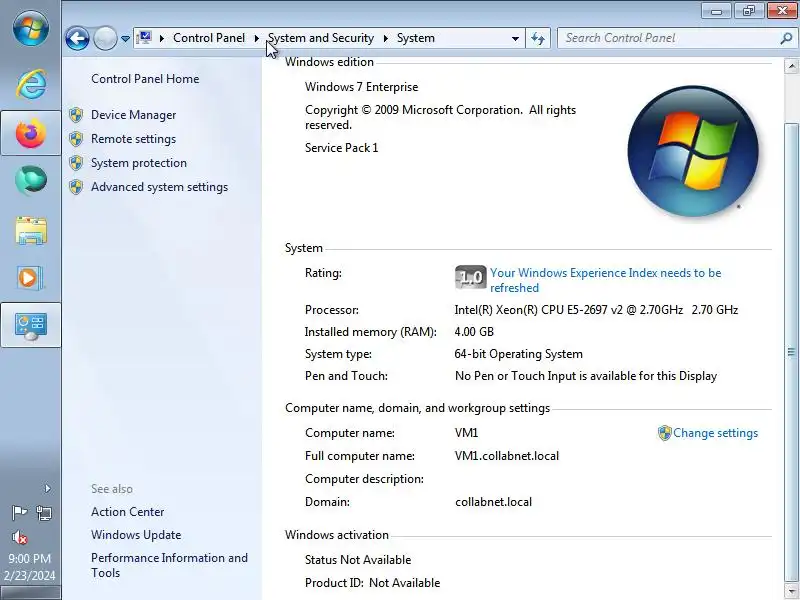This screenshot has width=800, height=600.
Task: Click shield icon beside Change settings
Action: 664,433
